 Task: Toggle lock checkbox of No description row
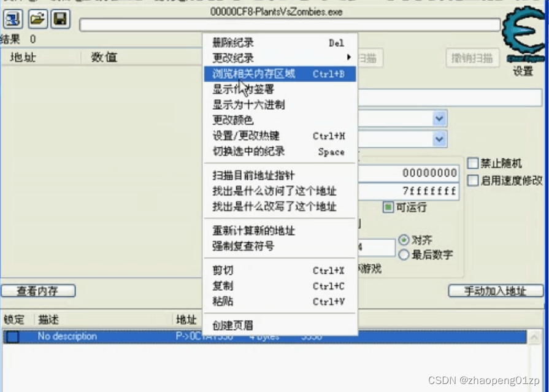(x=13, y=337)
